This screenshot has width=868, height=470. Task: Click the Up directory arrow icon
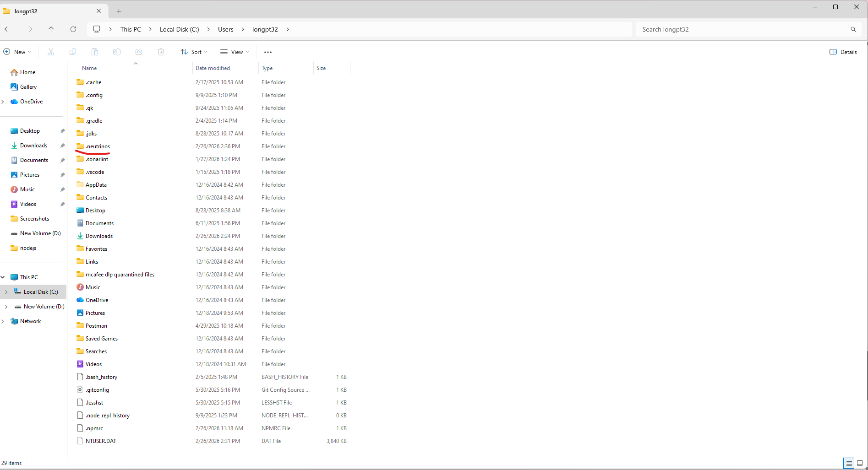[51, 29]
